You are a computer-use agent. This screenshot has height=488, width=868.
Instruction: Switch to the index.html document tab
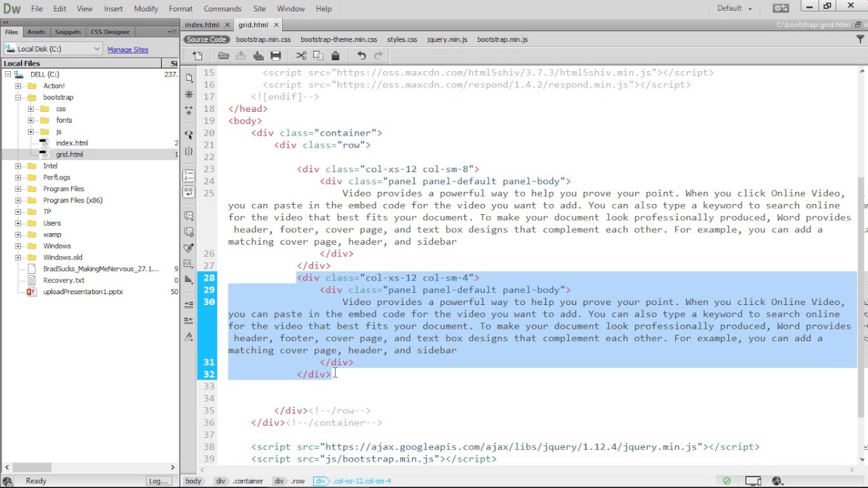coord(202,25)
